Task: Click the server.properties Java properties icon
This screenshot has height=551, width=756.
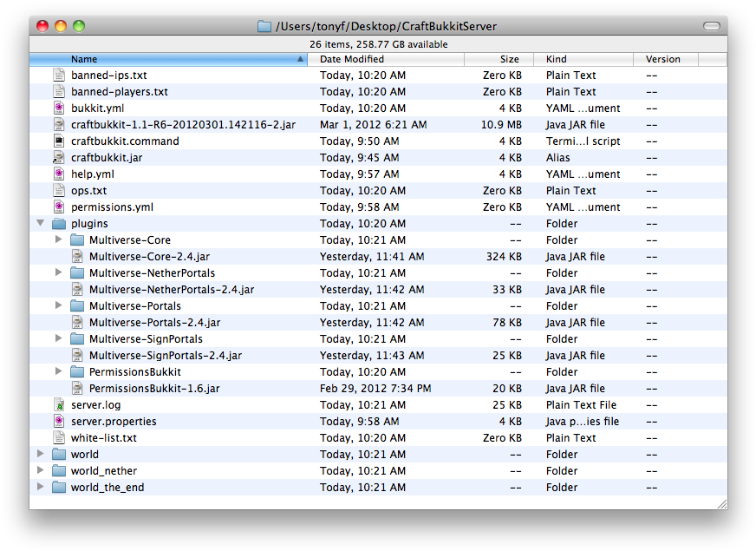Action: tap(58, 421)
